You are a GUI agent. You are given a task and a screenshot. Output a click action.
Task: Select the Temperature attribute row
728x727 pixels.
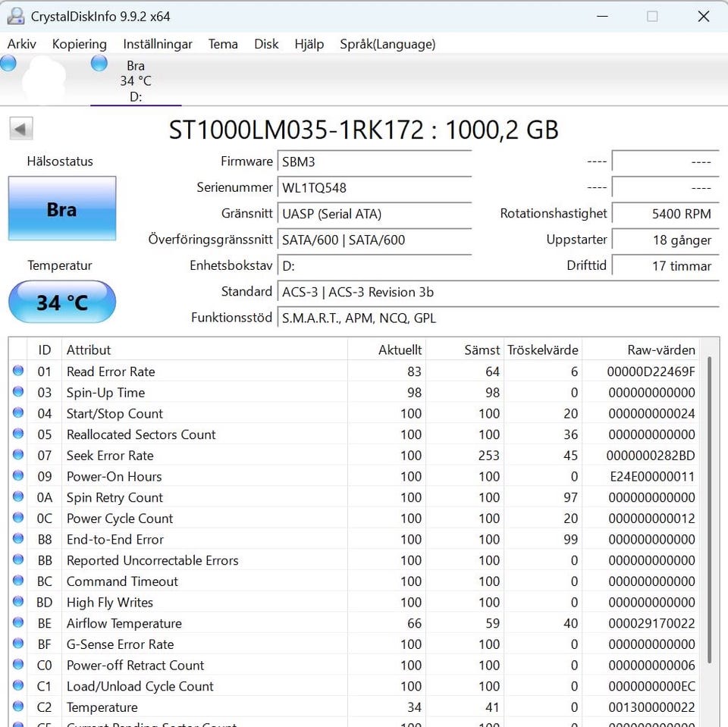[x=354, y=707]
